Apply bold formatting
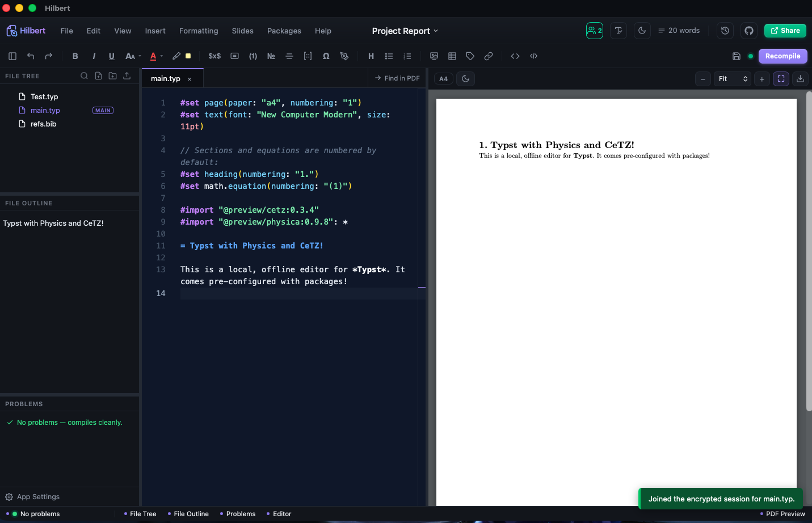 [75, 56]
